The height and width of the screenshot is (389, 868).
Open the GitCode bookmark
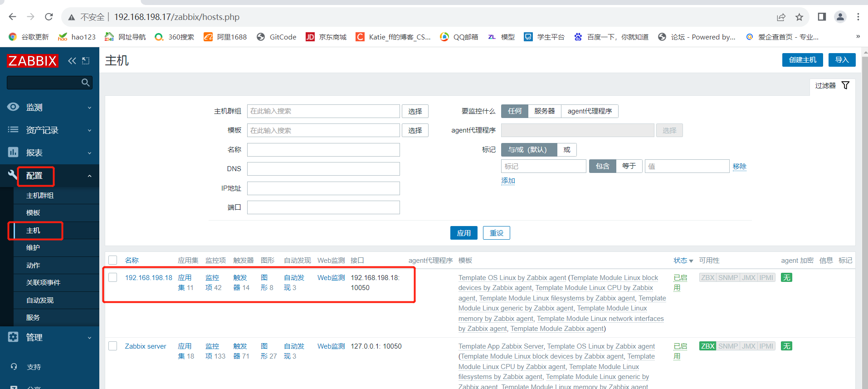[x=276, y=37]
